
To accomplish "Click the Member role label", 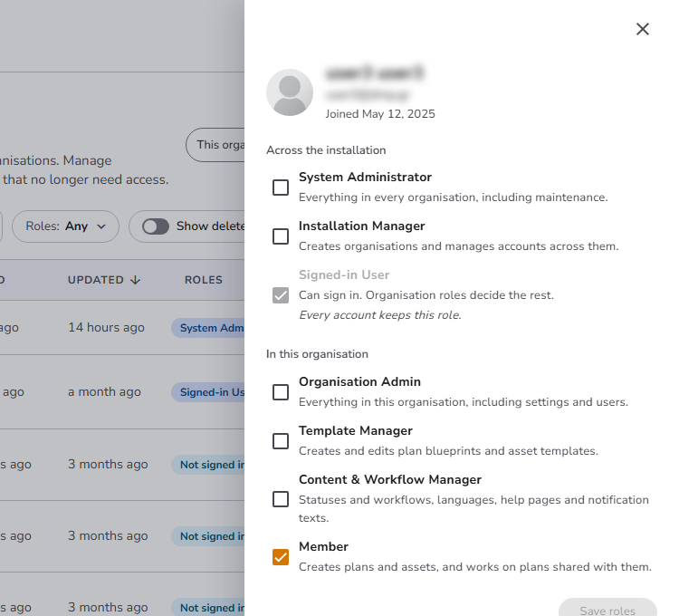I will pos(323,546).
